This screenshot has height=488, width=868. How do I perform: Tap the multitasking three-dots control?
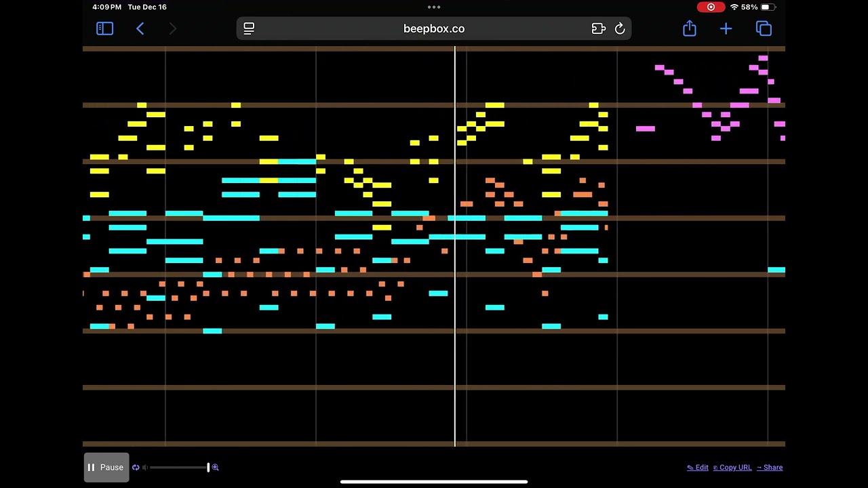[434, 7]
